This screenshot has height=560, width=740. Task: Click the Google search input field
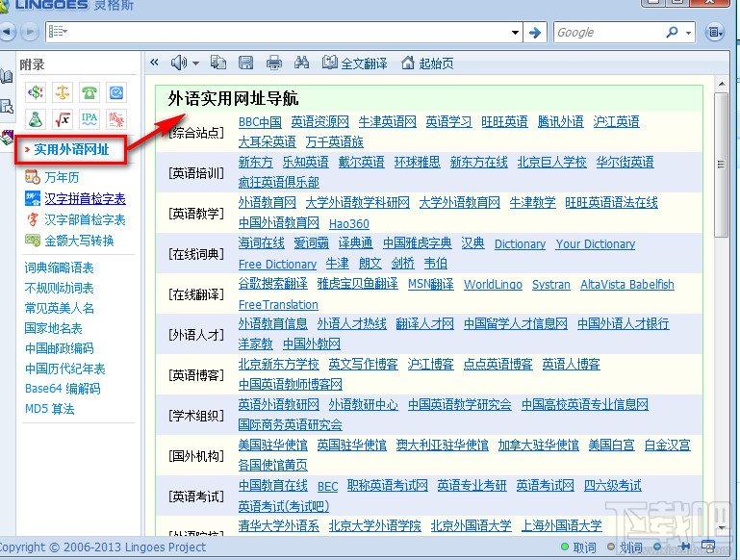click(610, 33)
